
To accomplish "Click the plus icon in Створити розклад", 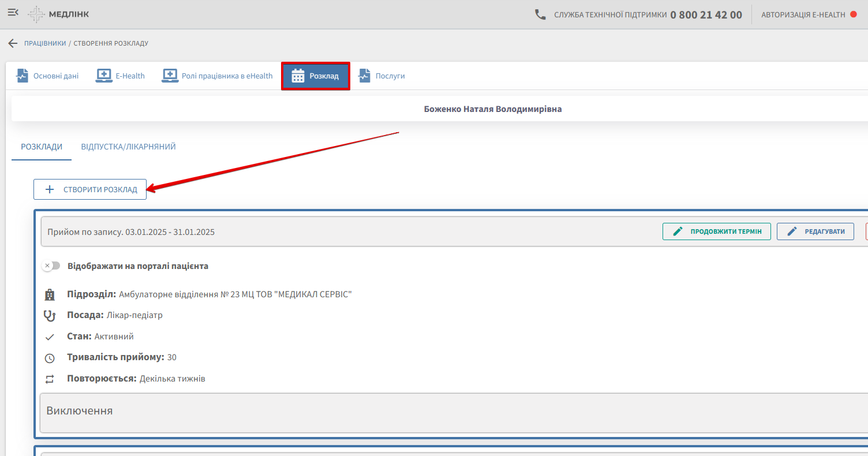I will 50,189.
